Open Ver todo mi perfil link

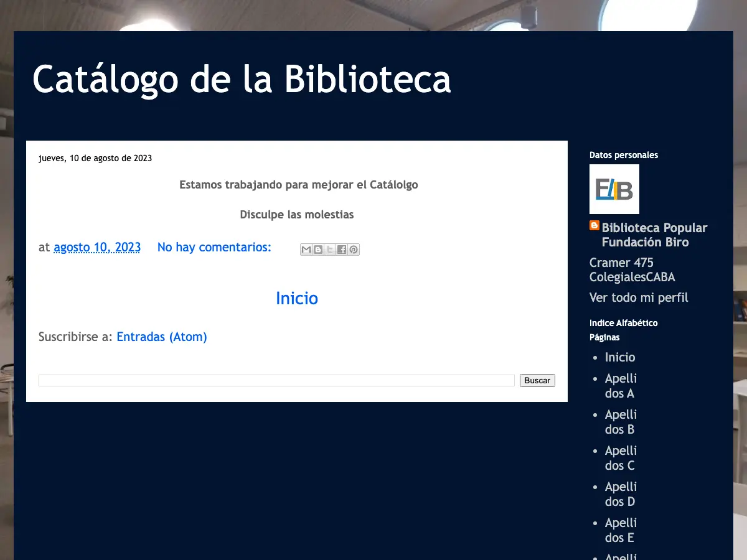point(639,297)
